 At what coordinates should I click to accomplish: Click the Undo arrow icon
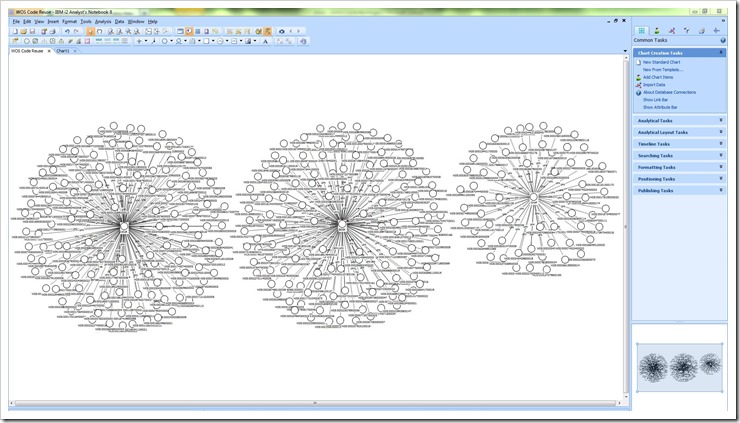tap(67, 32)
